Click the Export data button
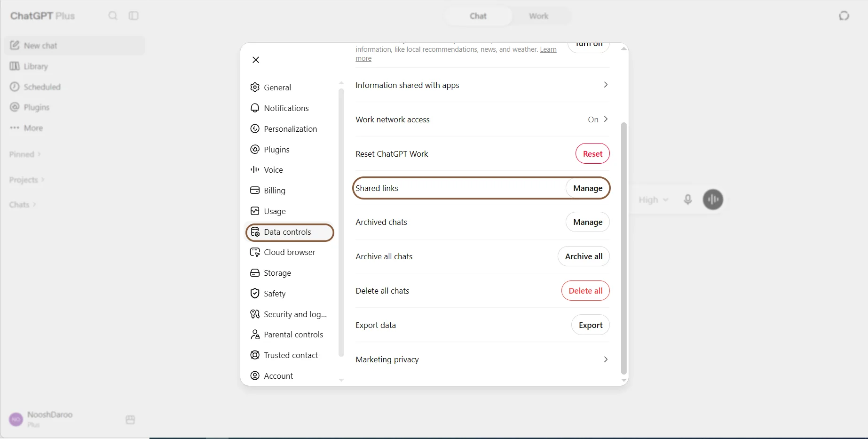Image resolution: width=868 pixels, height=439 pixels. [591, 325]
